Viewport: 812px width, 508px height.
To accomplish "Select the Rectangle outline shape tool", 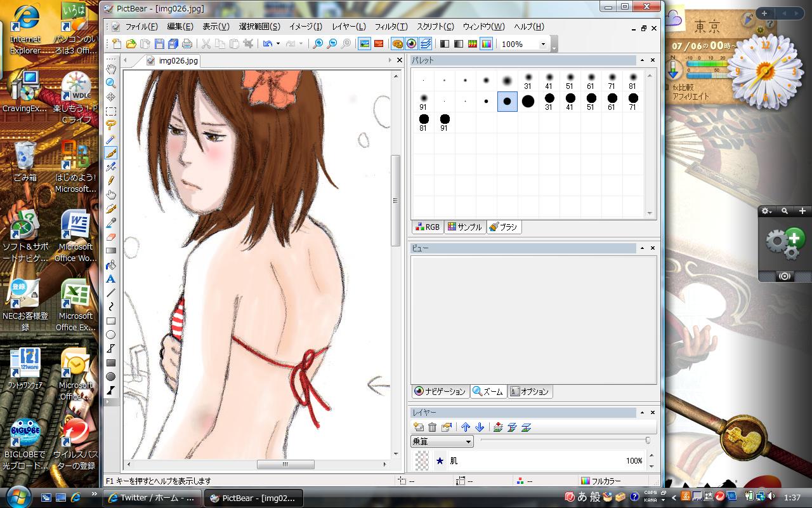I will 111,321.
